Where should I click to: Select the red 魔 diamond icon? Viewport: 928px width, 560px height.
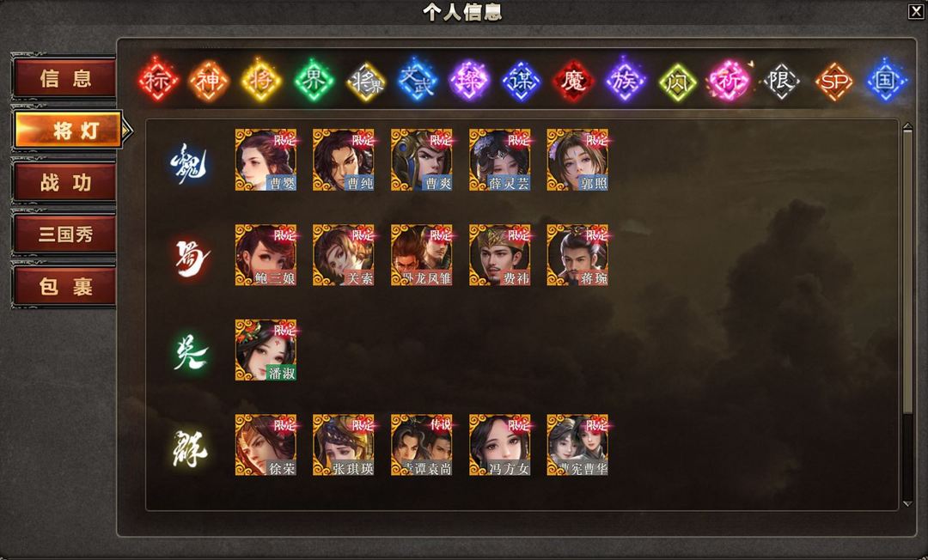573,80
